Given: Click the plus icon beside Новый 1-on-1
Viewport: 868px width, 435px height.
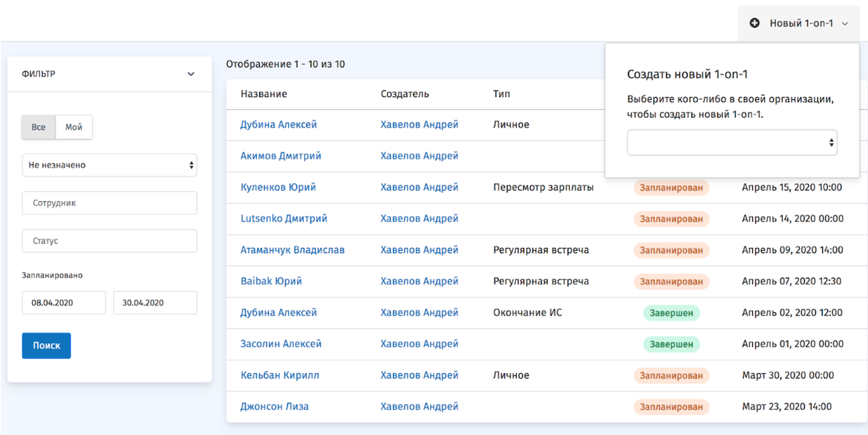Looking at the screenshot, I should pos(755,23).
